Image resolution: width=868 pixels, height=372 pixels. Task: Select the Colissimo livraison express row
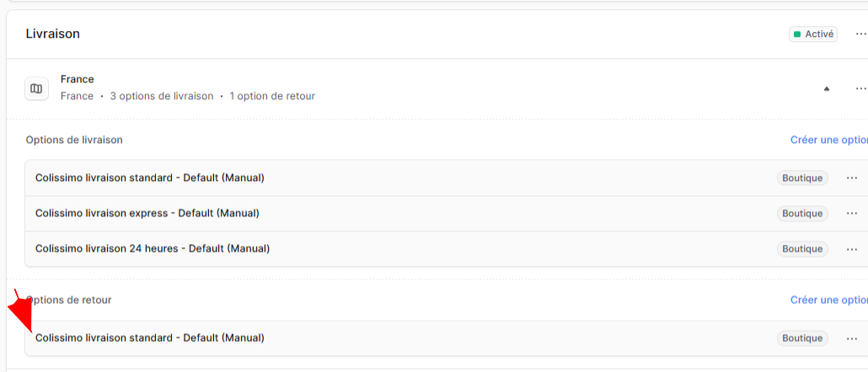pos(446,214)
